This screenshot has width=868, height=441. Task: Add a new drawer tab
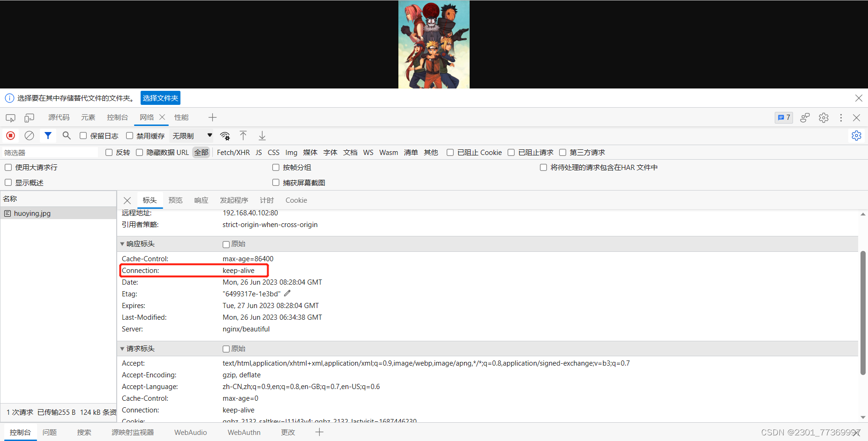point(319,432)
